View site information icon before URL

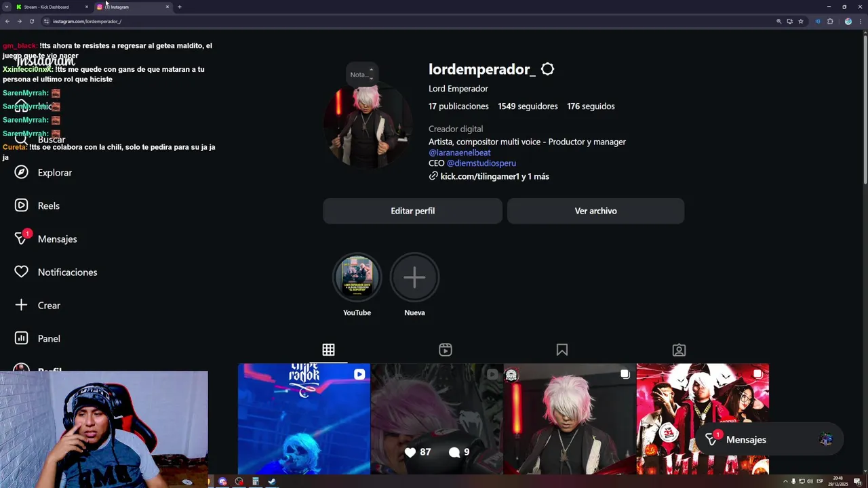[46, 21]
